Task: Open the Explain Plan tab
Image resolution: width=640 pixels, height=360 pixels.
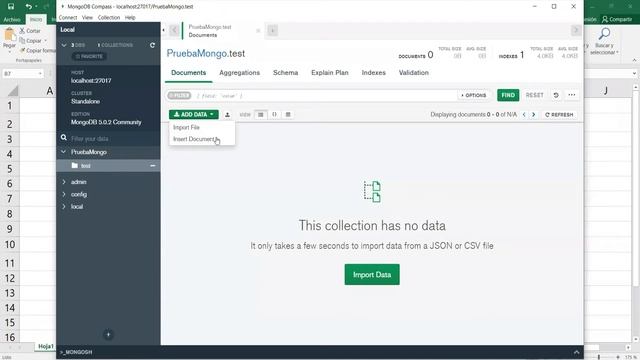Action: [x=330, y=73]
